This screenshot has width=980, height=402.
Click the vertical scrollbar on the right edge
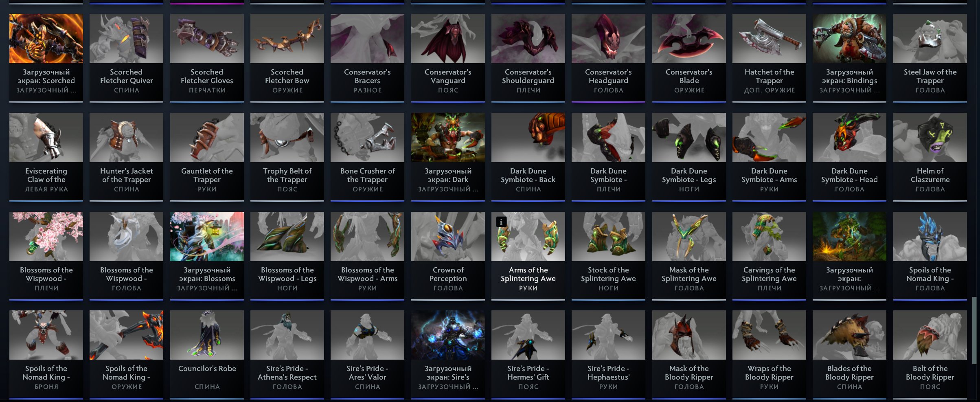pyautogui.click(x=974, y=330)
